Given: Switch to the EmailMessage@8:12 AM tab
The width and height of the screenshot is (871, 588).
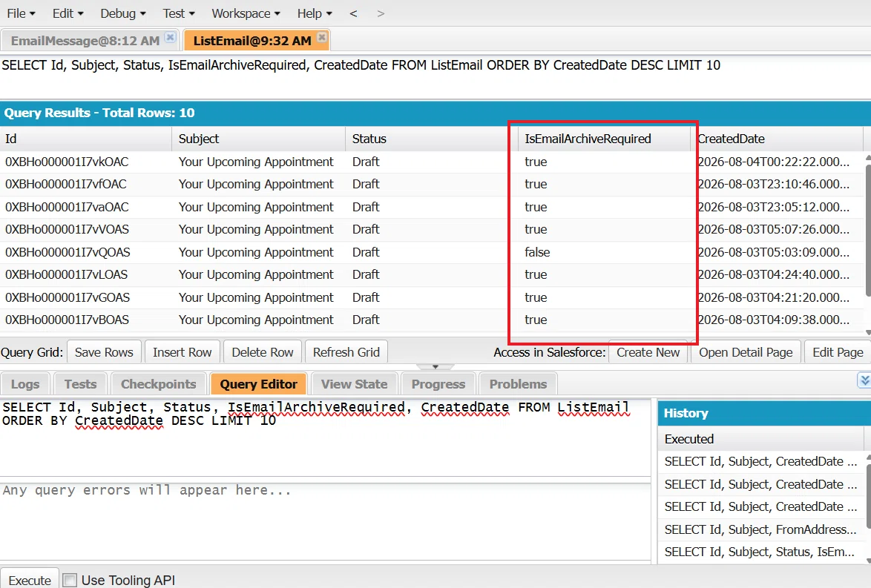Looking at the screenshot, I should pyautogui.click(x=85, y=41).
